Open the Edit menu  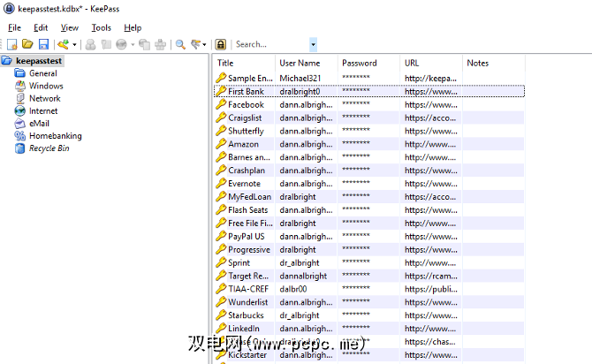[41, 28]
